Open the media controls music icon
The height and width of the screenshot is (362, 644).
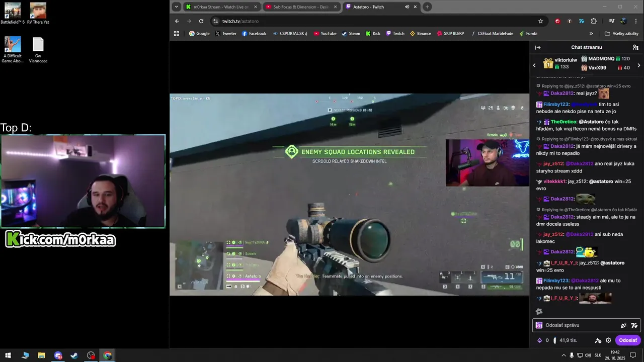611,21
